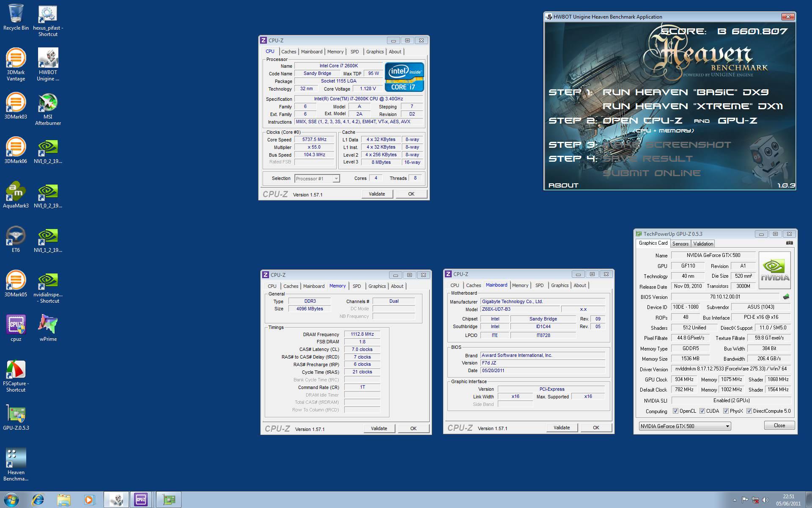812x508 pixels.
Task: Switch to the Sensors tab in GPU-Z
Action: pos(680,244)
